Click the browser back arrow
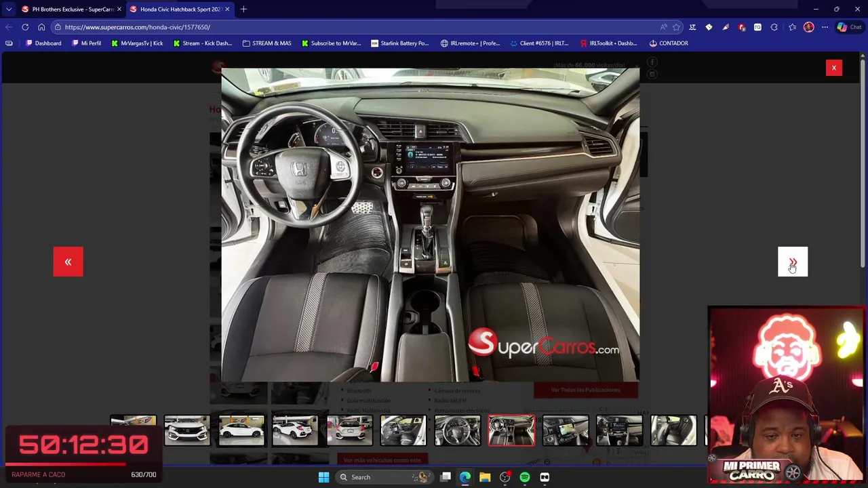868x488 pixels. pyautogui.click(x=9, y=27)
